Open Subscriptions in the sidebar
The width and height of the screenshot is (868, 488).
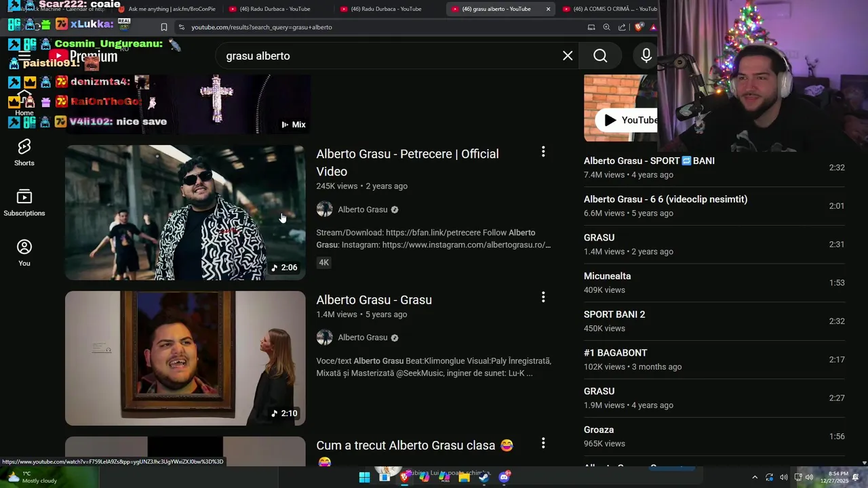click(24, 203)
